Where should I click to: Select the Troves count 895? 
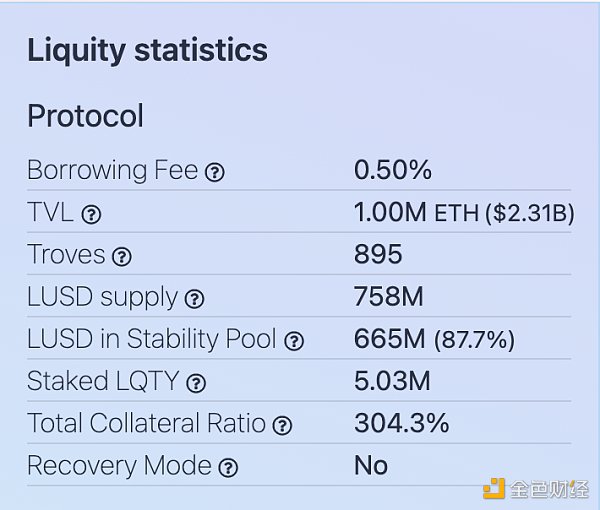tap(378, 255)
